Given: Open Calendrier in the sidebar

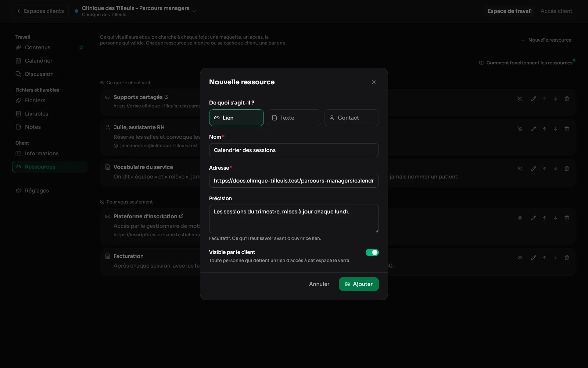Looking at the screenshot, I should [x=50, y=61].
